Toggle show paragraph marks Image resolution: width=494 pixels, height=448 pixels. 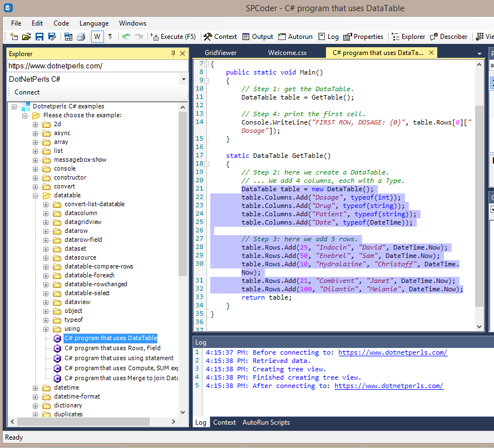click(x=110, y=37)
